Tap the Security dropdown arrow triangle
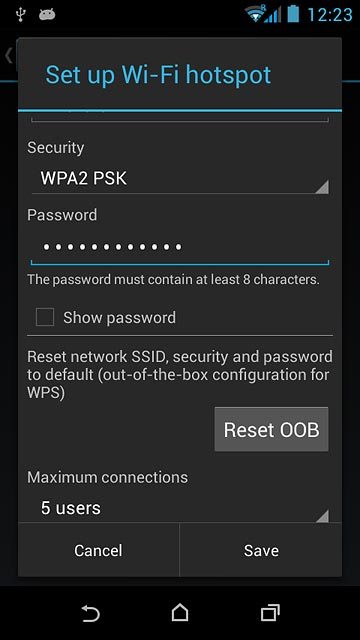 pyautogui.click(x=322, y=187)
